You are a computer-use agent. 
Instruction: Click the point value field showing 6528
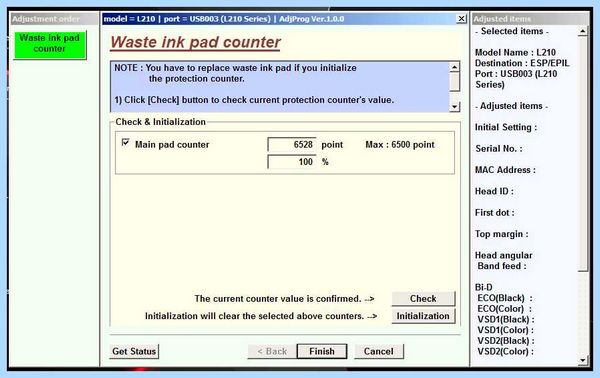[292, 145]
